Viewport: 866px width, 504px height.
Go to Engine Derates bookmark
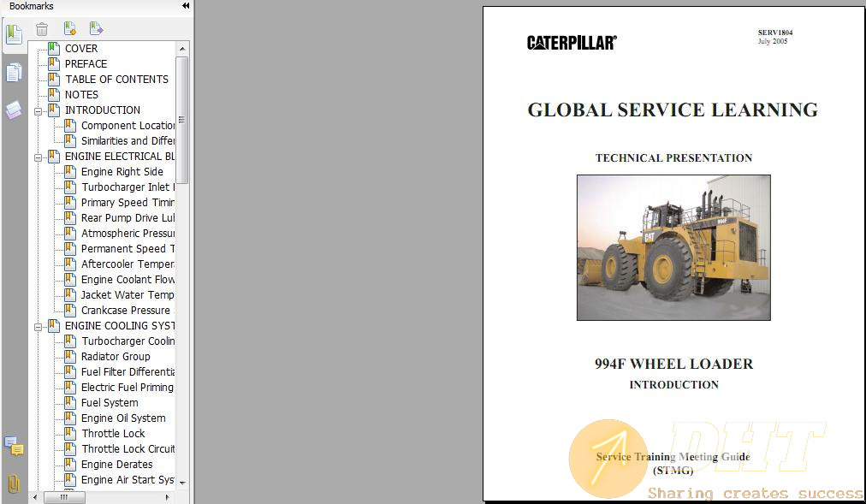(116, 465)
